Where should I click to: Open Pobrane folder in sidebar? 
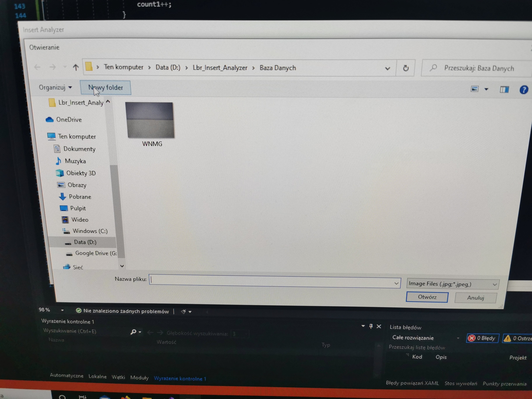coord(75,196)
